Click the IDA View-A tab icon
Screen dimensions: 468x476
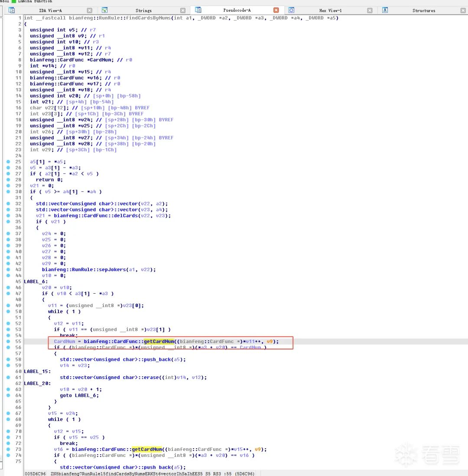(12, 10)
